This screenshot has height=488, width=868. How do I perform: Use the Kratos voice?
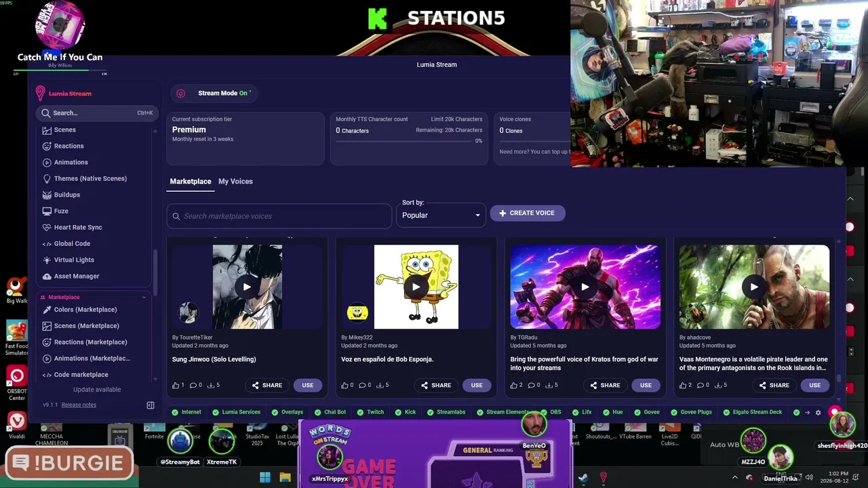(646, 385)
